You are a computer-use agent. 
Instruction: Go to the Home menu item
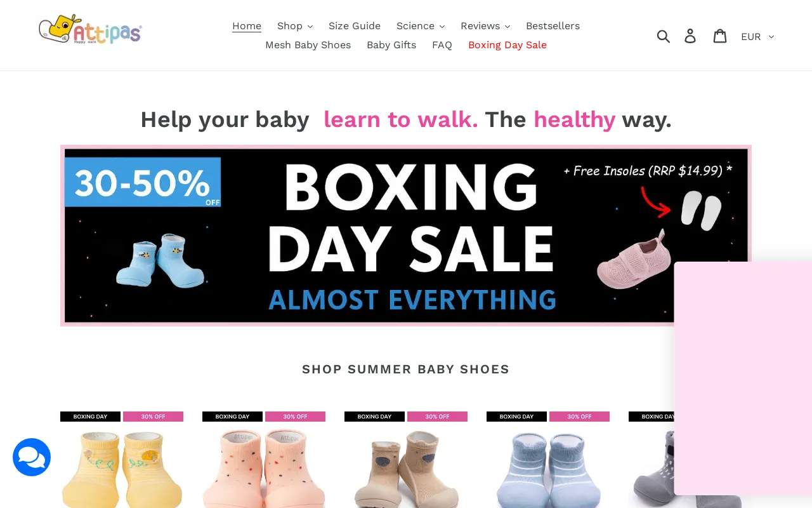(247, 26)
